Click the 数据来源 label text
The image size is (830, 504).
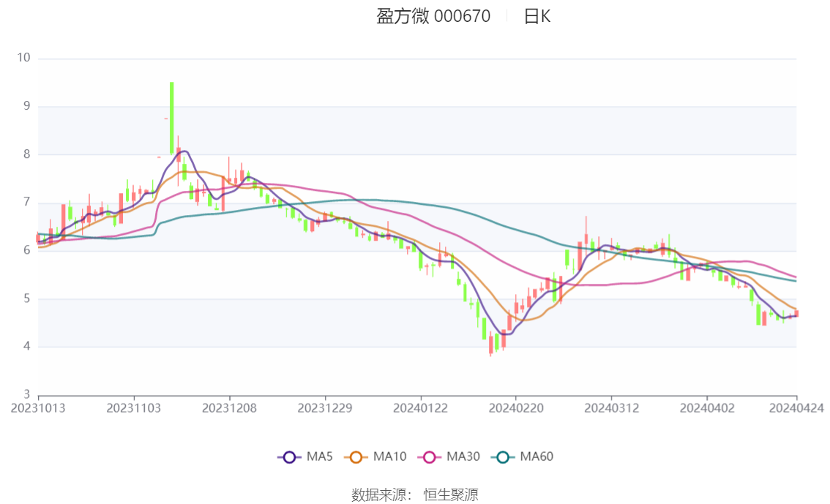(x=379, y=495)
